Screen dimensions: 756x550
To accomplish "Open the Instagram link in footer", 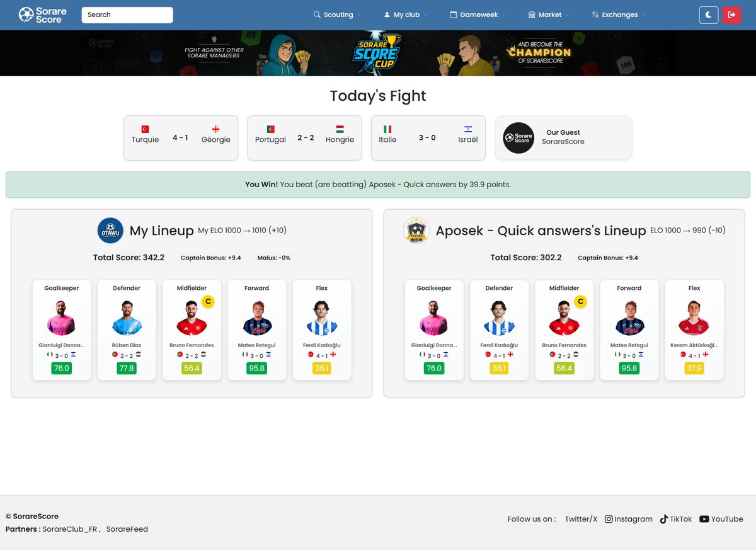I will coord(629,519).
